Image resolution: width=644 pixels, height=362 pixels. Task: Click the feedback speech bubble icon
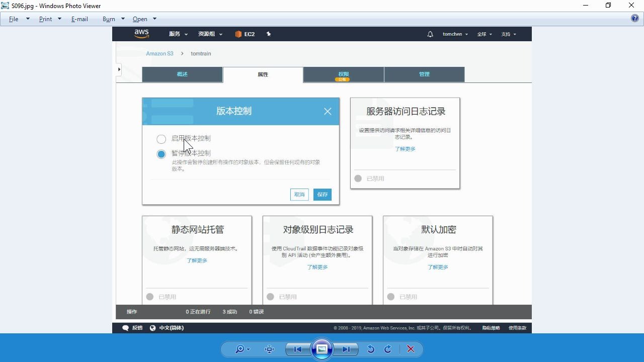[x=125, y=327]
